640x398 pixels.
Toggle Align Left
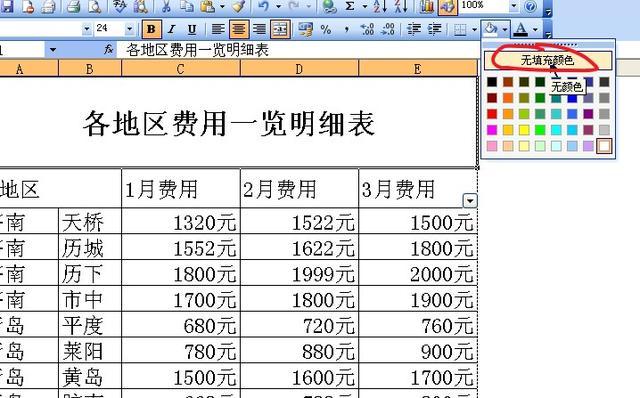coord(218,29)
